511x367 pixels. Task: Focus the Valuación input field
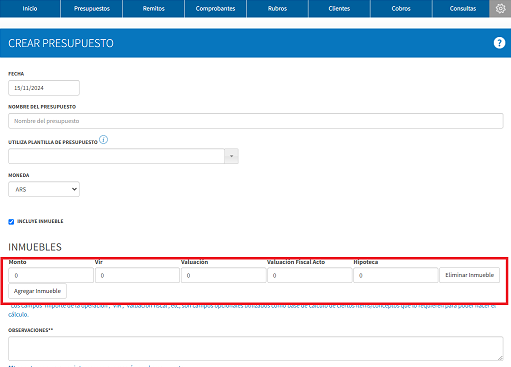tap(224, 275)
